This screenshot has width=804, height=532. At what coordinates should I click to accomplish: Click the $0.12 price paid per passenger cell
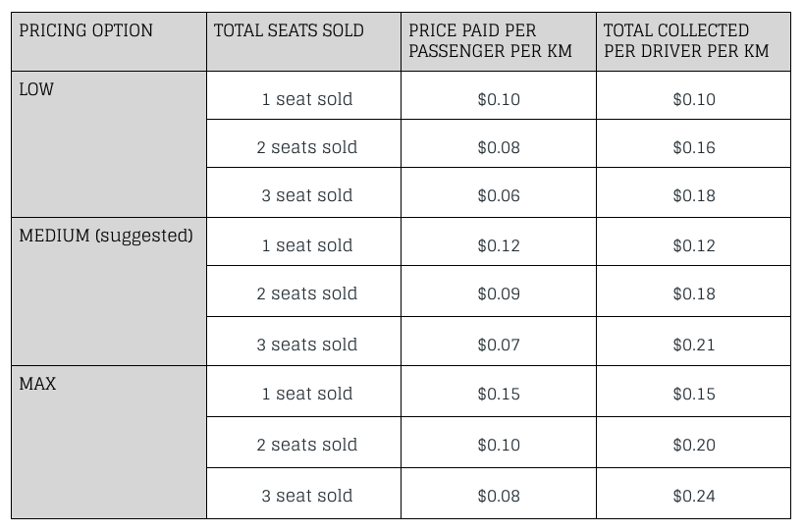(x=499, y=241)
